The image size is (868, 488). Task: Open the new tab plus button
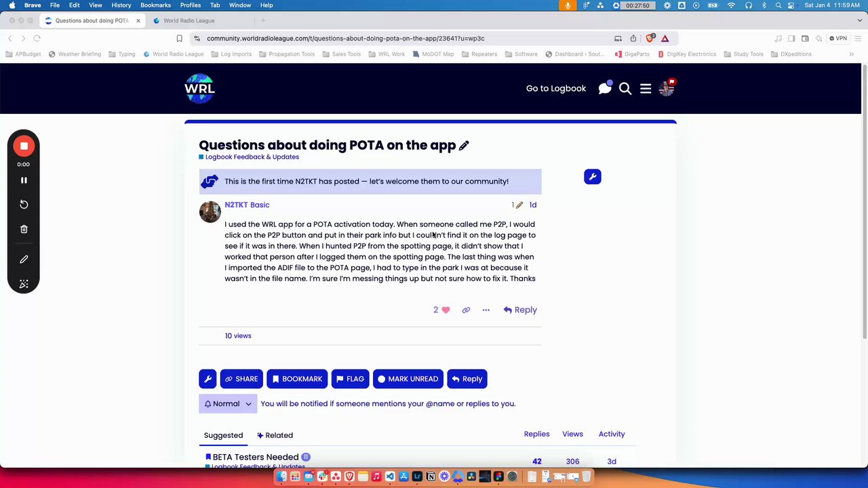pos(263,20)
